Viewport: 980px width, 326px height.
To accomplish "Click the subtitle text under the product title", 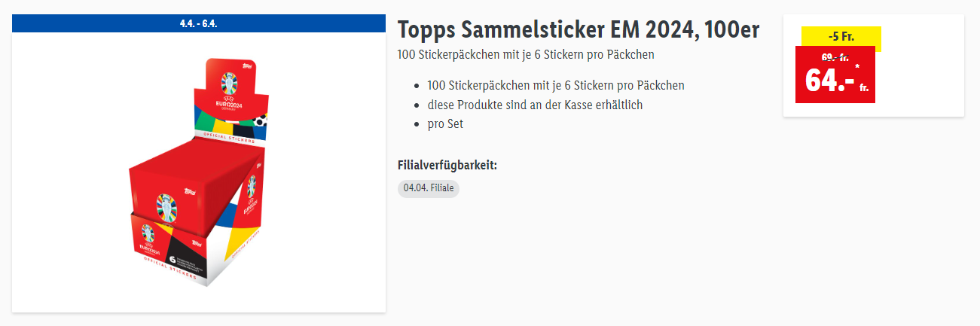I will coord(525,55).
